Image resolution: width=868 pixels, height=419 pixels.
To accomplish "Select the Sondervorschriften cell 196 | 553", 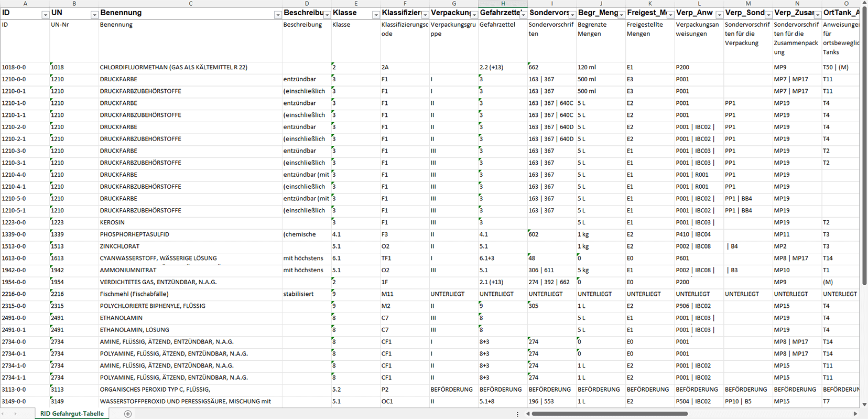I will pos(552,401).
